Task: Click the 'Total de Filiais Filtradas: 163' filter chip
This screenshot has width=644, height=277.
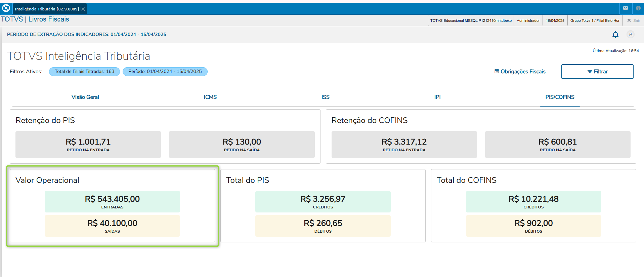Action: point(85,72)
